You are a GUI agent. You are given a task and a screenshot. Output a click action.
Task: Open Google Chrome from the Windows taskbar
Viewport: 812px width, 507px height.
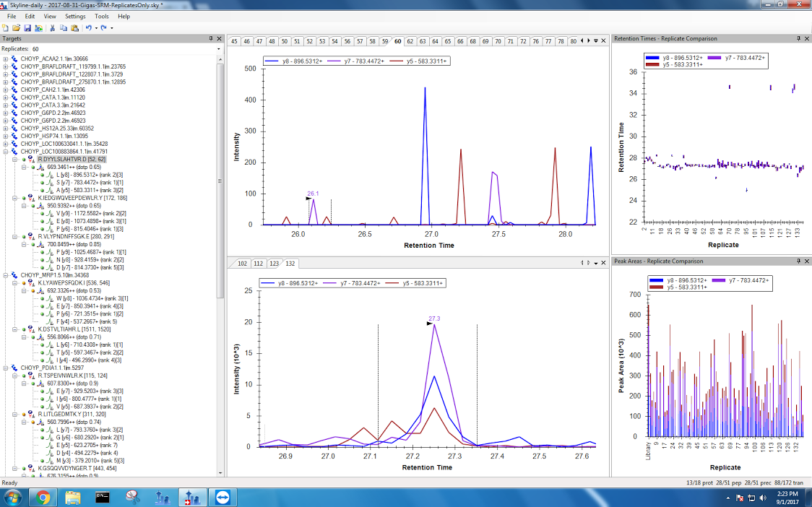coord(43,497)
